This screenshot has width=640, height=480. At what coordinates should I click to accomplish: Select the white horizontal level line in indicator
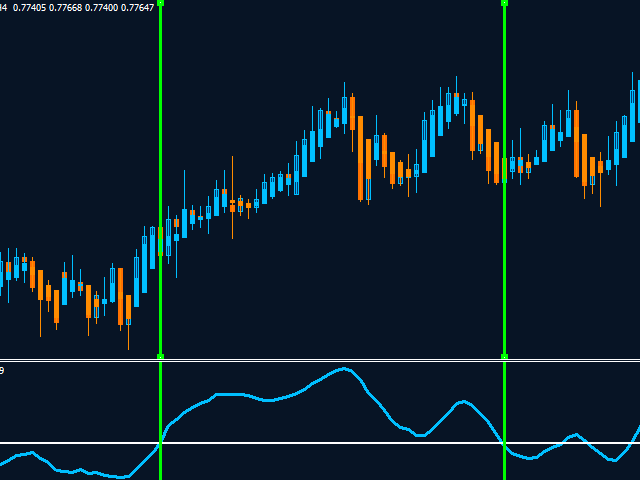pos(300,443)
